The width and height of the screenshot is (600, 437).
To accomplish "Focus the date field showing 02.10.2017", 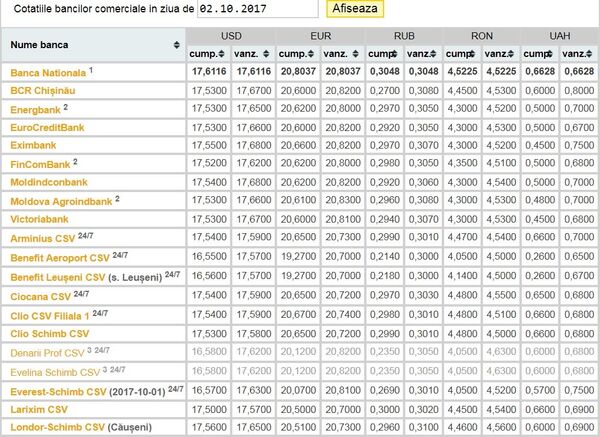I will point(258,8).
